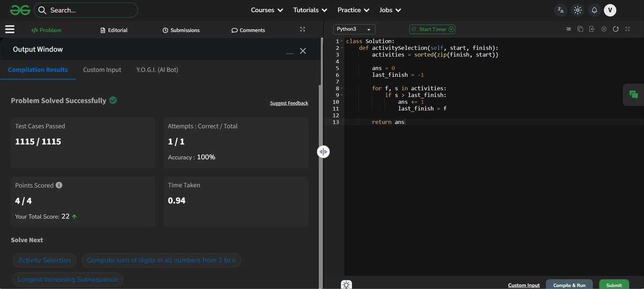This screenshot has height=289, width=644.
Task: Expand the Practice menu
Action: (353, 10)
